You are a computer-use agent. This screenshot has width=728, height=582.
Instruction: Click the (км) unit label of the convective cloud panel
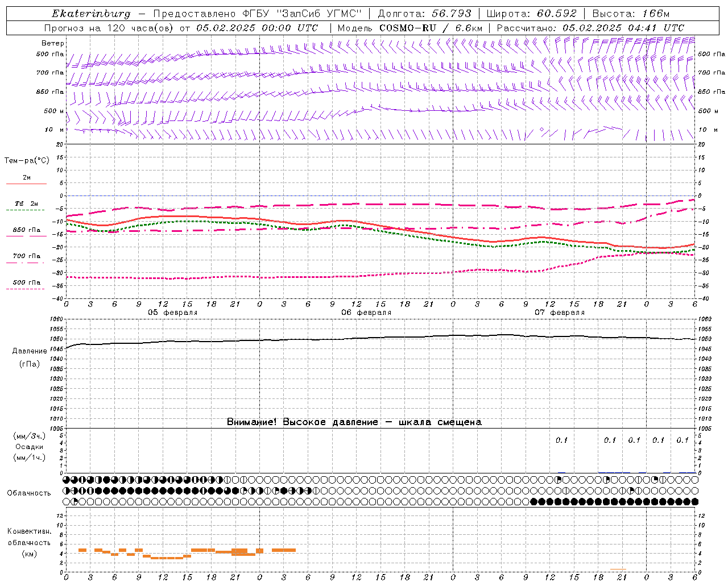(x=30, y=554)
